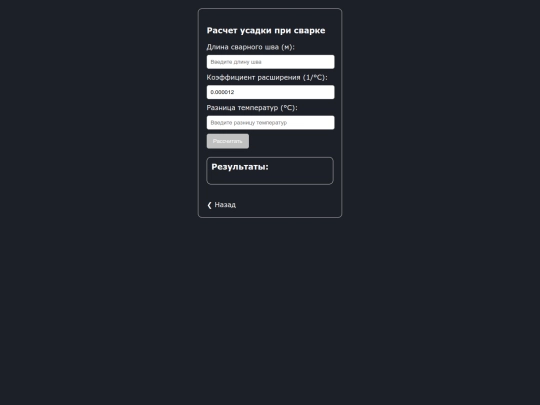
Task: Click the right end of the coefficient field
Action: point(329,92)
